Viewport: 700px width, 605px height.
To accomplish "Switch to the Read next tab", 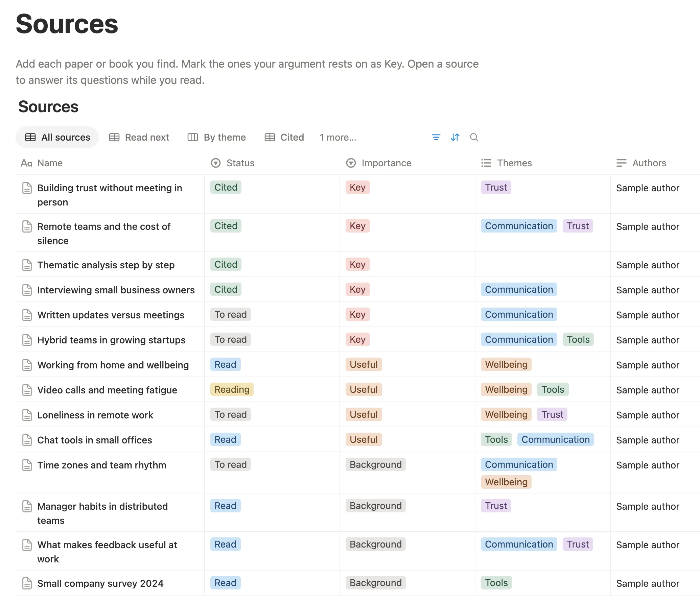I will [139, 137].
